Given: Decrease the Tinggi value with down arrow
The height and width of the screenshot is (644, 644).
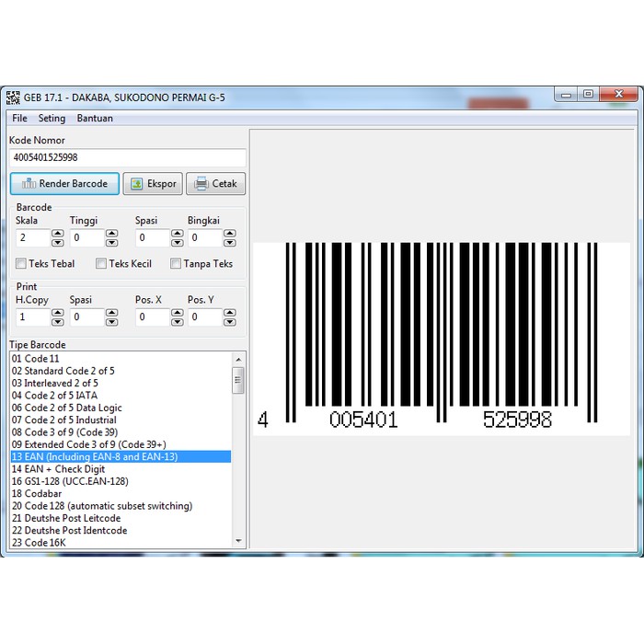Looking at the screenshot, I should pyautogui.click(x=111, y=242).
